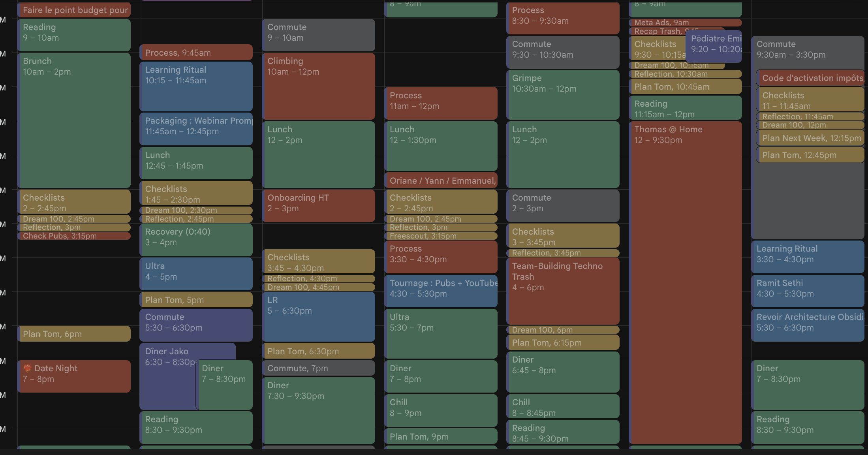The width and height of the screenshot is (868, 455).
Task: Select Oriane / Yann / Emmanuel event
Action: click(441, 180)
